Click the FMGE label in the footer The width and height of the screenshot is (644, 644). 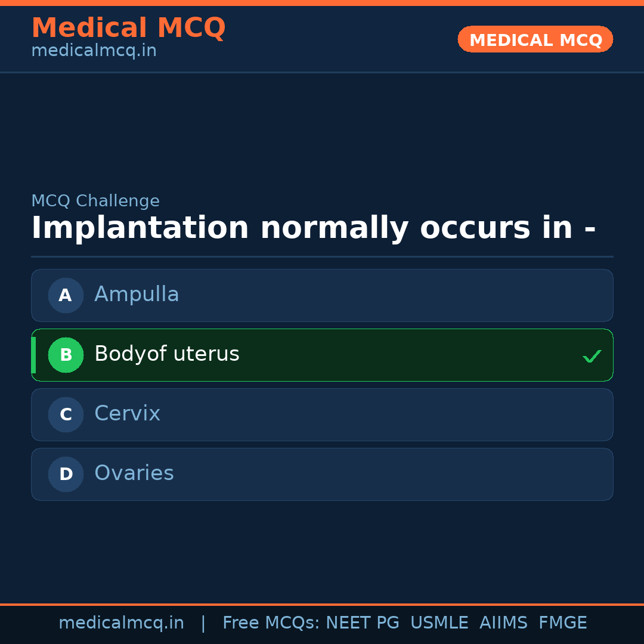(x=562, y=622)
